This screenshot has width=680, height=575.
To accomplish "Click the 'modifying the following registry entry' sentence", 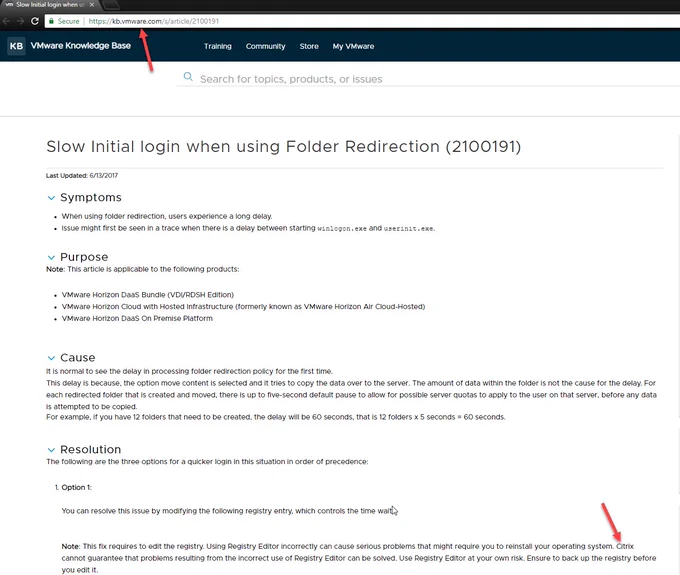I will click(229, 511).
